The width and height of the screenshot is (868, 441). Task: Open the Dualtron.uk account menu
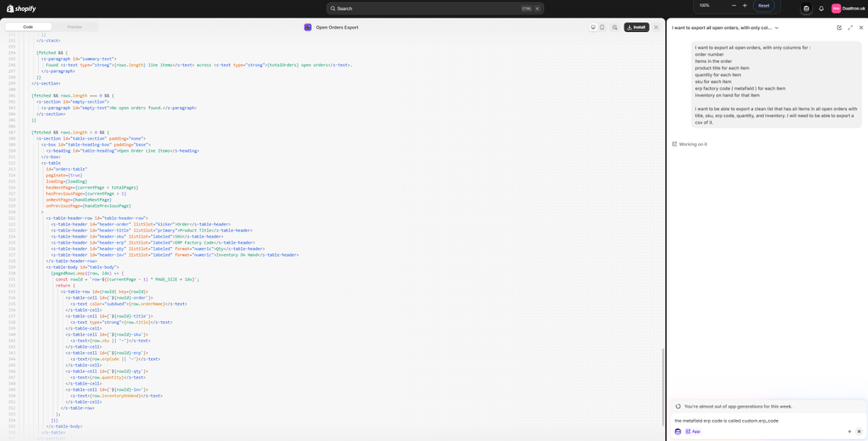(848, 9)
